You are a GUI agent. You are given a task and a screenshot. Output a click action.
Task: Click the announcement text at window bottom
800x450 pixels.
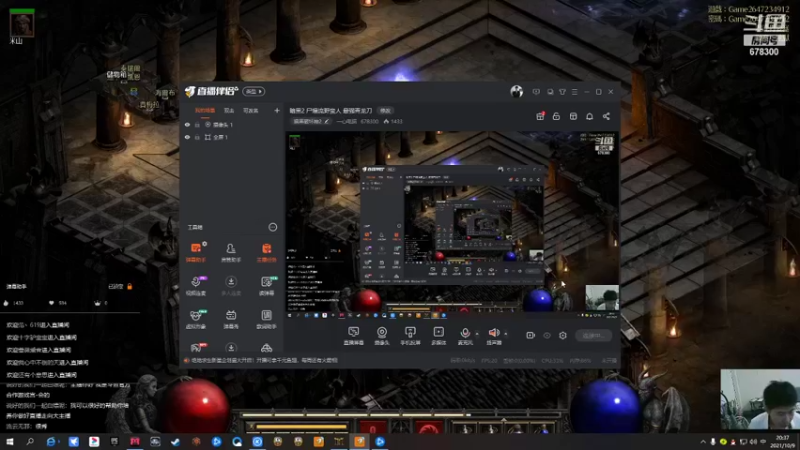[264, 360]
